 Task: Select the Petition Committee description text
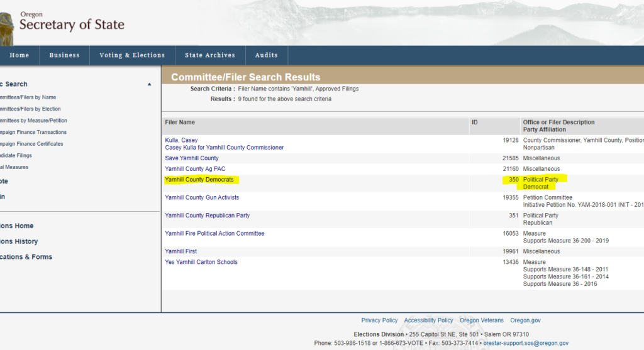click(548, 198)
